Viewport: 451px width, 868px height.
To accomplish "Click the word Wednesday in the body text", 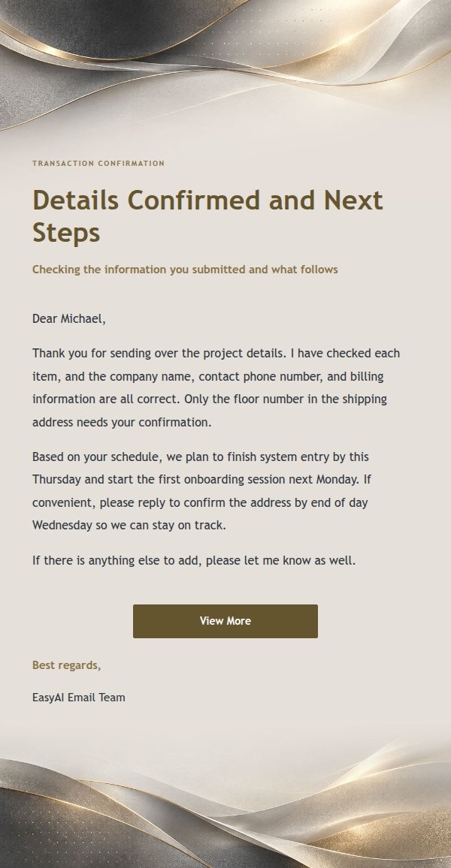I will [62, 526].
